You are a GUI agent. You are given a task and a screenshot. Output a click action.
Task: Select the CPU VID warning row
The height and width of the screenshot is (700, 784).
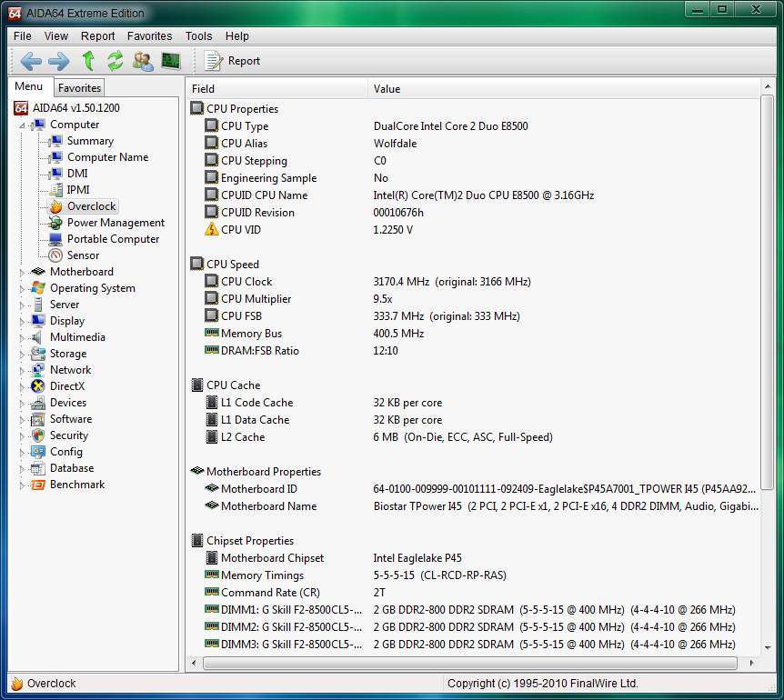(x=473, y=230)
